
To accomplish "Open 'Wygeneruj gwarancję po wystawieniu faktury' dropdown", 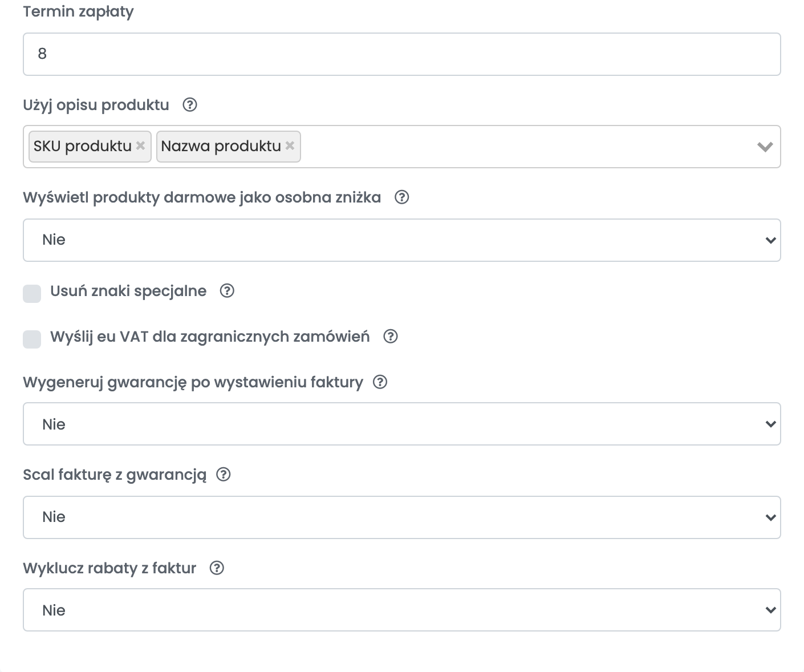I will pos(402,424).
